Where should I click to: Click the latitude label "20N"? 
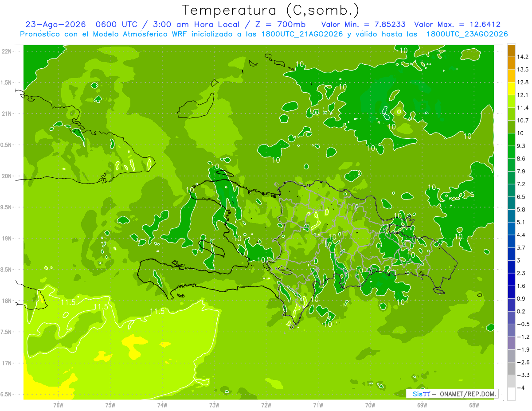pyautogui.click(x=7, y=176)
